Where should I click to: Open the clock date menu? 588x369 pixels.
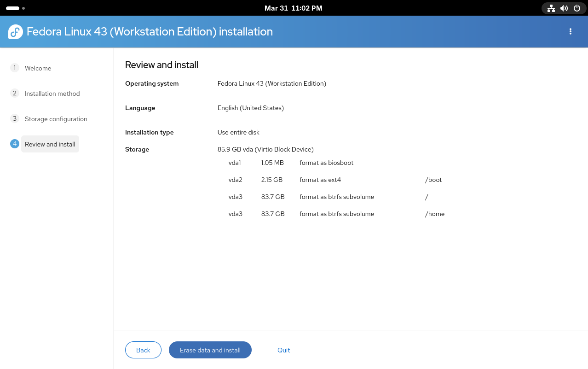coord(294,8)
